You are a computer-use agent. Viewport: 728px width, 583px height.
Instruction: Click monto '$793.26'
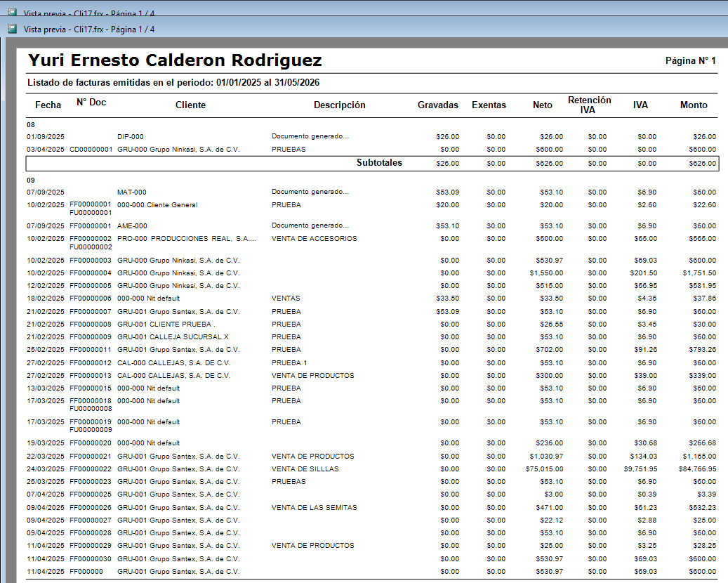click(703, 349)
